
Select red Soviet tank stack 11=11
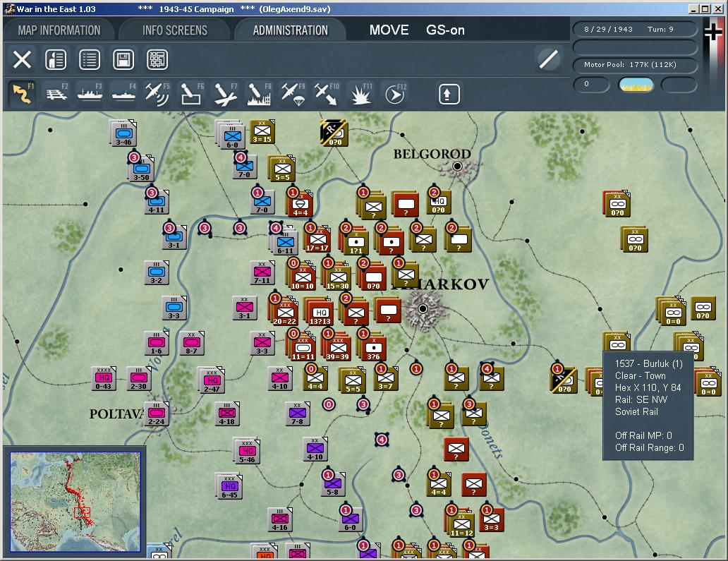[x=303, y=346]
